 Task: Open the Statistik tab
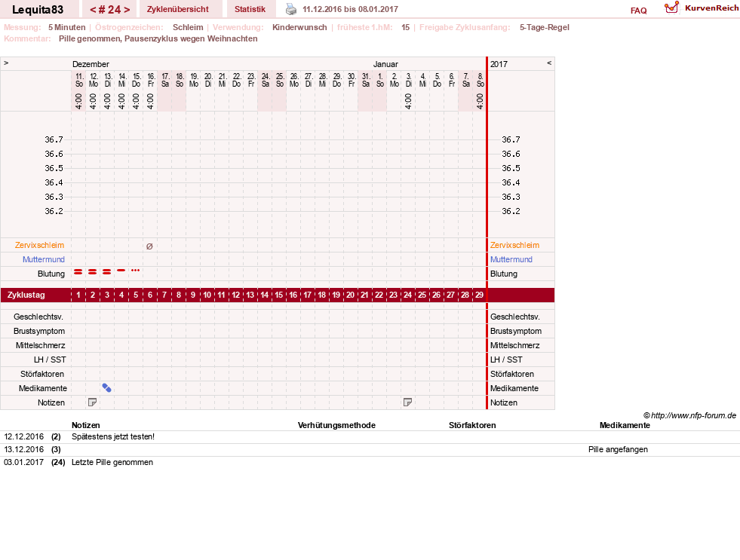coord(250,9)
